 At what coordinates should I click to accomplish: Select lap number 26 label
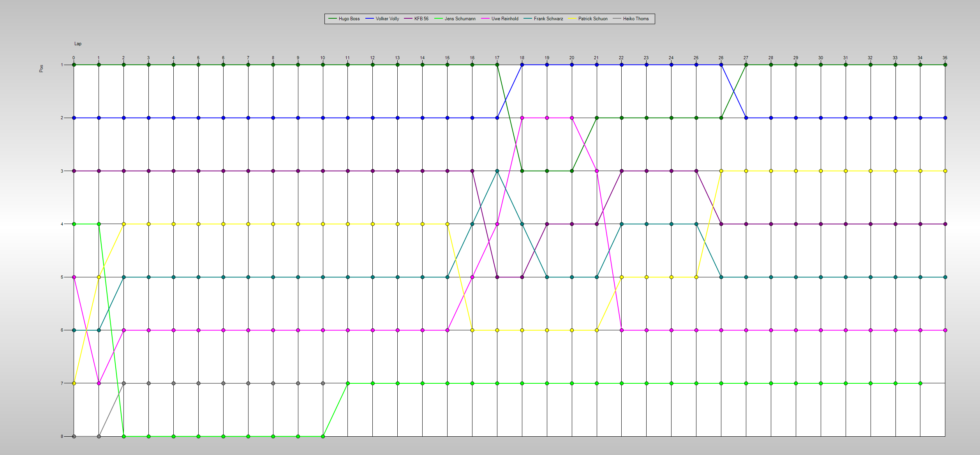(721, 58)
